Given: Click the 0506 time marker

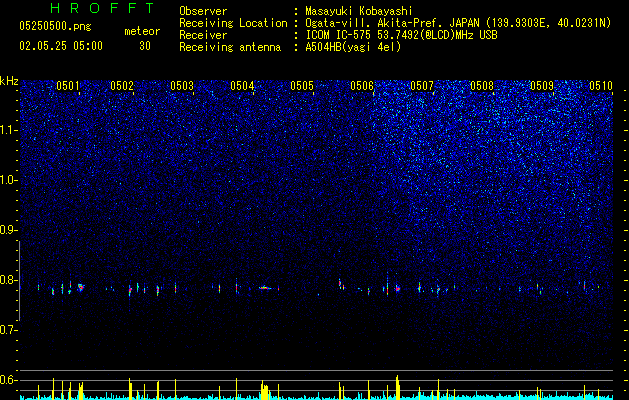Looking at the screenshot, I should click(x=362, y=86).
